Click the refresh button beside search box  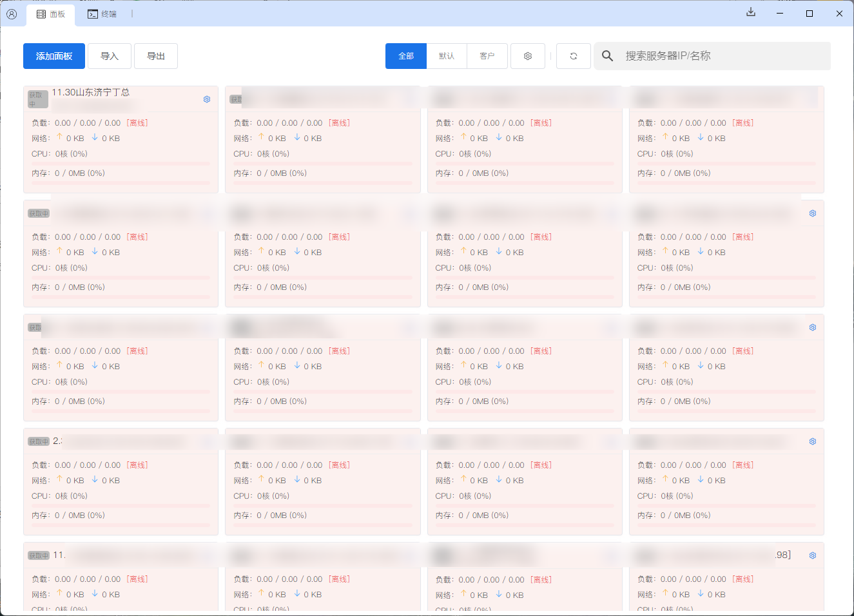click(574, 56)
